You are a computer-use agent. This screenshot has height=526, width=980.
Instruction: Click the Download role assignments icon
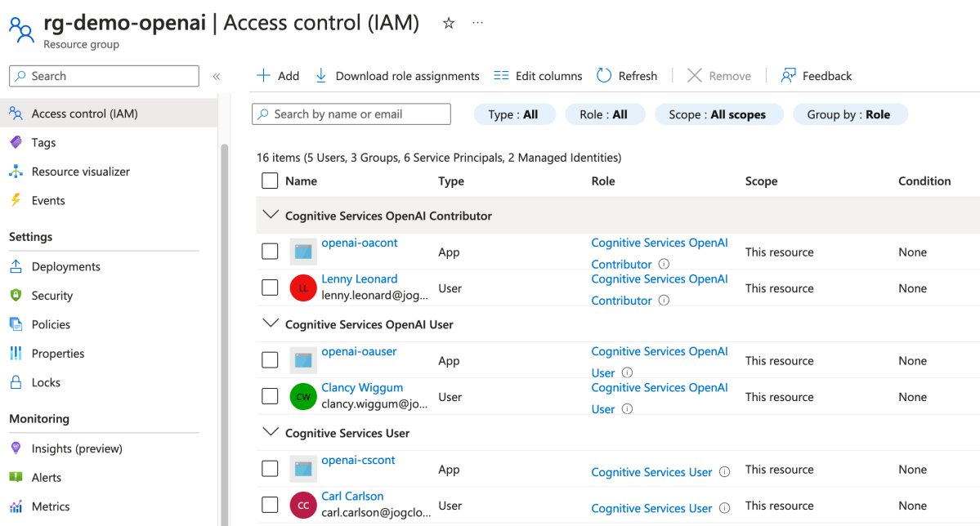[x=321, y=76]
